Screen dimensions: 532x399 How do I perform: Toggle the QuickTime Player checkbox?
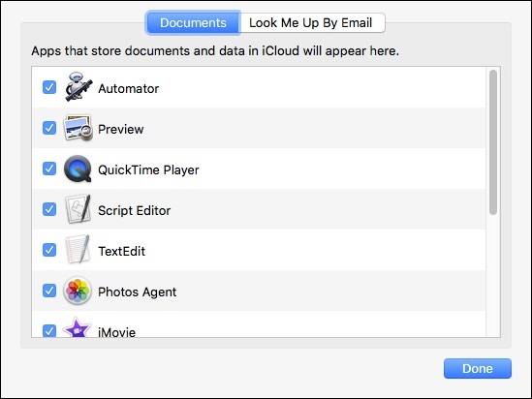click(x=49, y=169)
